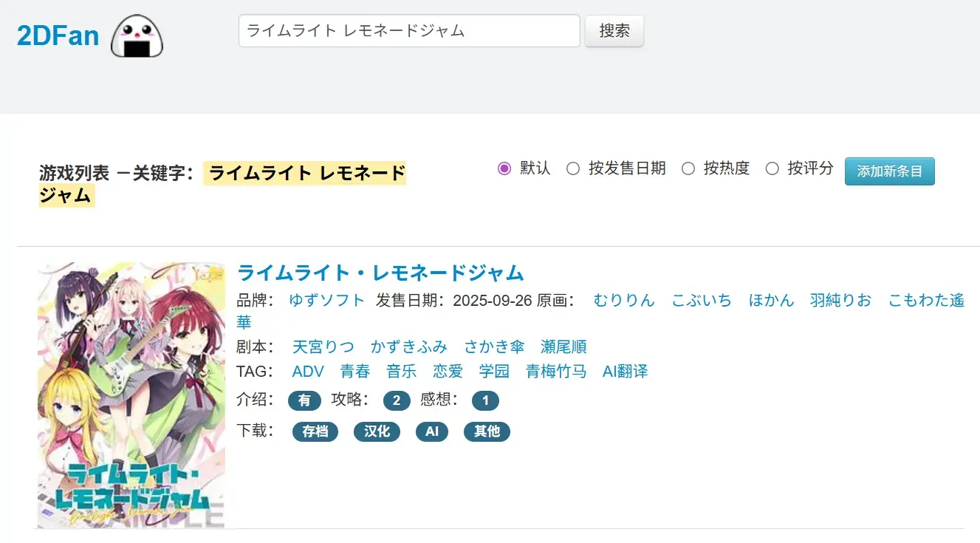Open artist むりりん link
Image resolution: width=980 pixels, height=543 pixels.
(624, 300)
